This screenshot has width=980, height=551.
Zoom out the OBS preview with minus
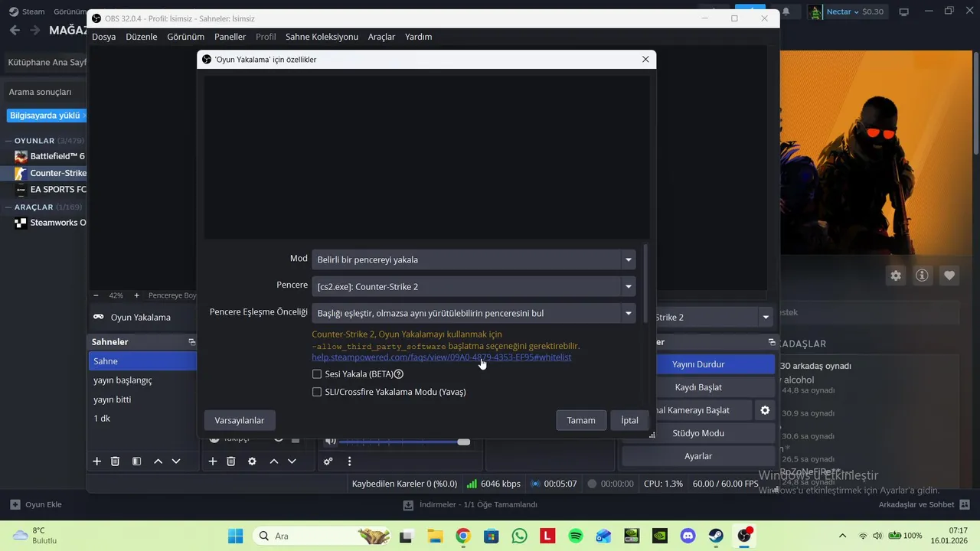(x=96, y=295)
